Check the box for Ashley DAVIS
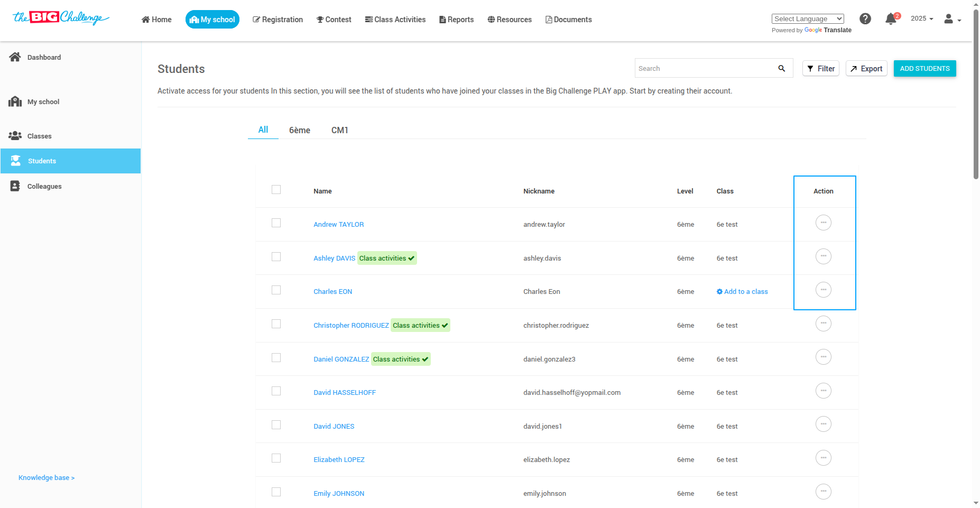 coord(276,257)
